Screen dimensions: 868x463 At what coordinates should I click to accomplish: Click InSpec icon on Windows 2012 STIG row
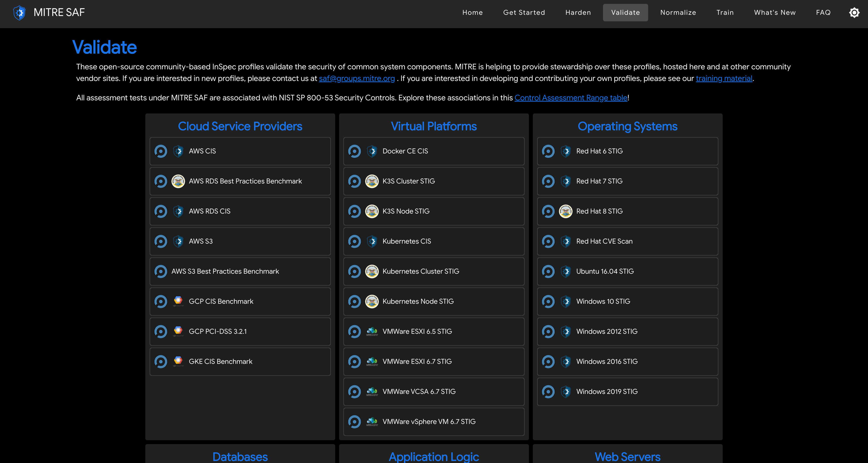(x=548, y=331)
